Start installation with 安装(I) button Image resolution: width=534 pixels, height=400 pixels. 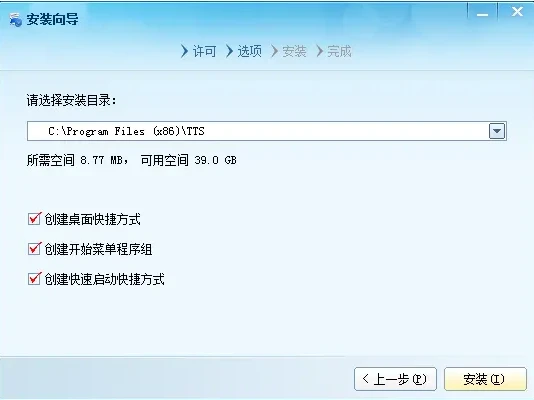[485, 379]
